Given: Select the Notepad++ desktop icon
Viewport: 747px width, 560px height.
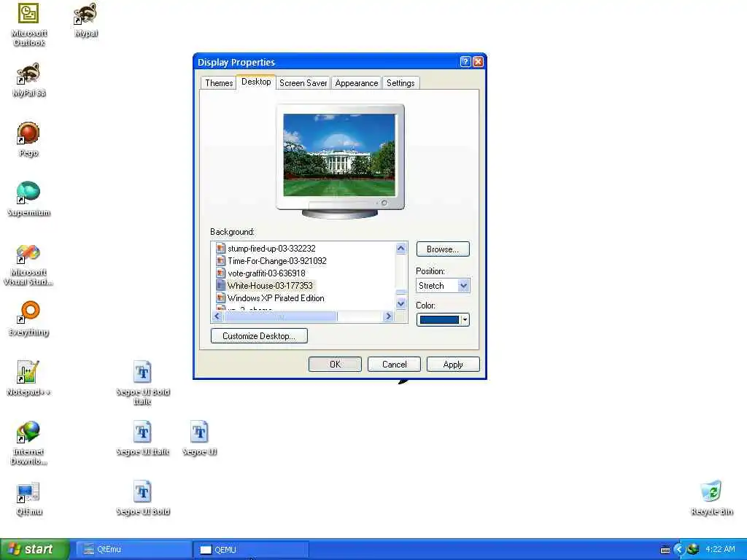Looking at the screenshot, I should coord(28,378).
